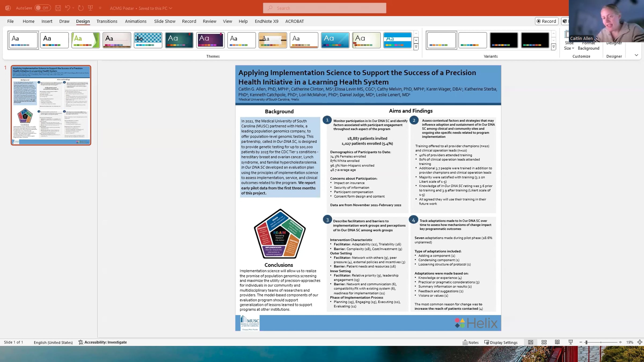Open Format Background pane
644x362 pixels.
[x=589, y=46]
